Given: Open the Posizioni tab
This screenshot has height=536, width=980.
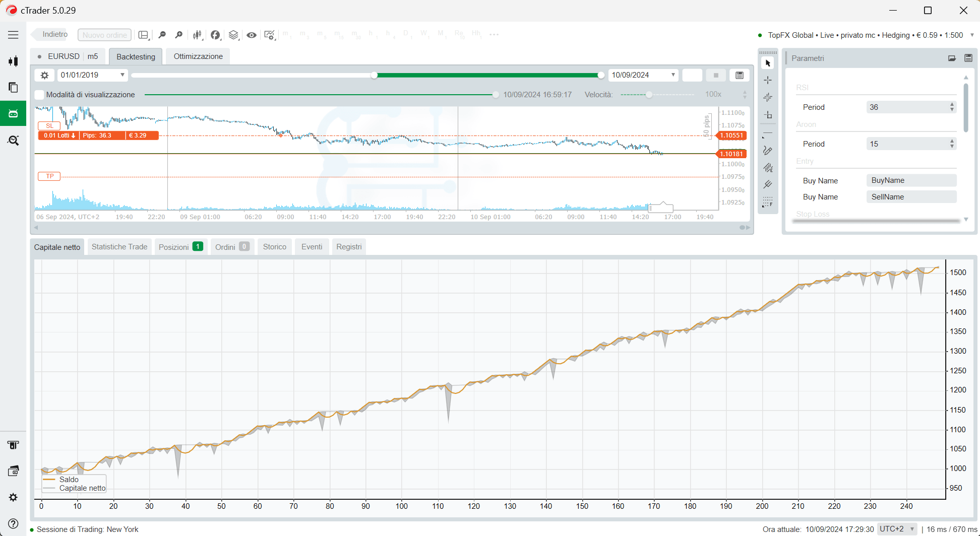Looking at the screenshot, I should tap(180, 247).
